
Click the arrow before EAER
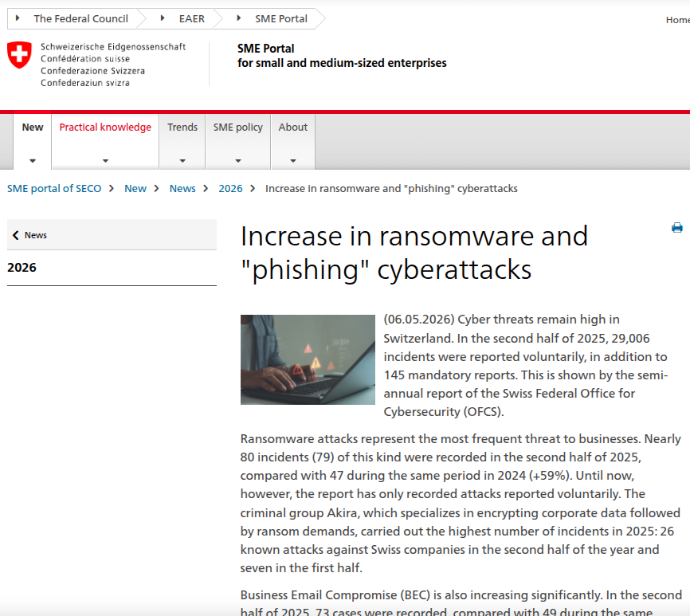pos(163,18)
